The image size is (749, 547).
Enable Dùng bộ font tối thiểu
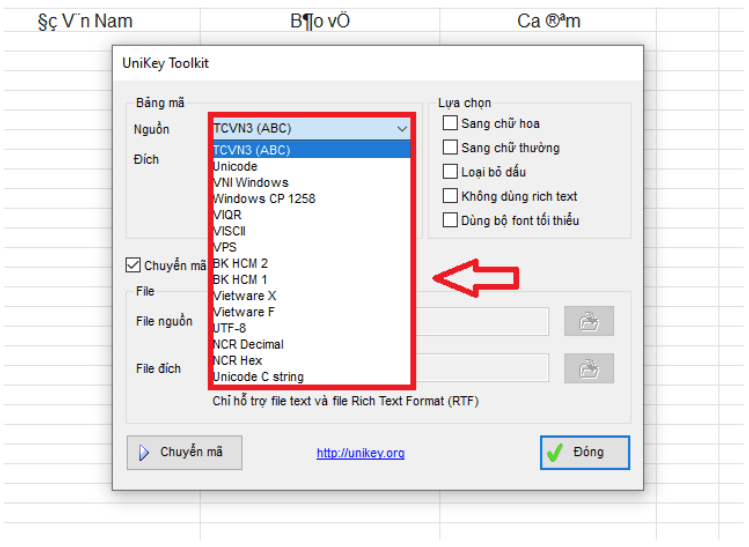coord(450,220)
